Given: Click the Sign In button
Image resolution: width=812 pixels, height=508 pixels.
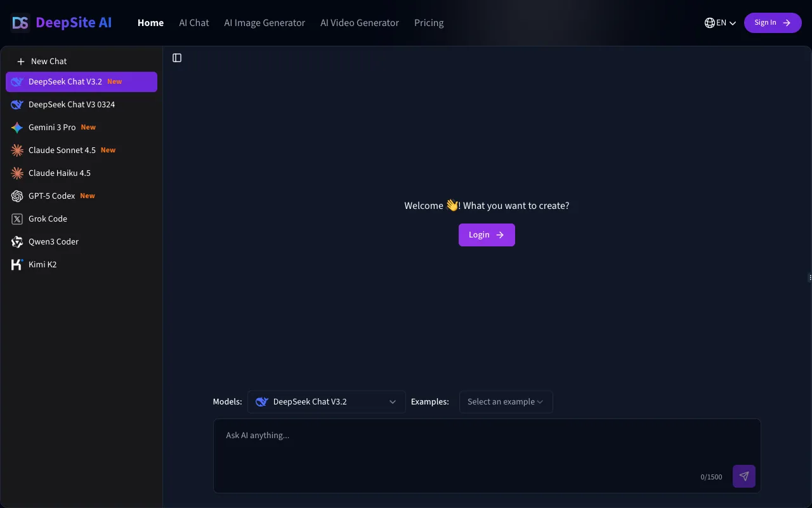Looking at the screenshot, I should (x=773, y=22).
